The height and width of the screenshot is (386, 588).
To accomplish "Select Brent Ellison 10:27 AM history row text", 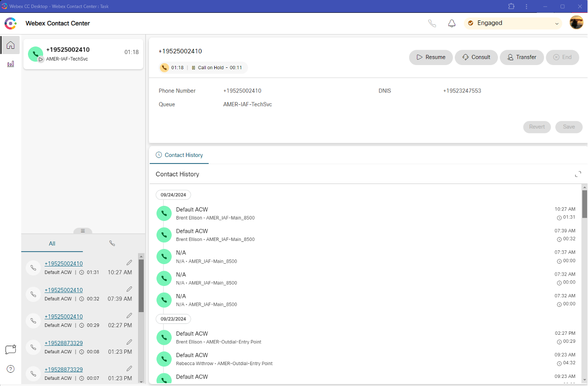I will 215,218.
